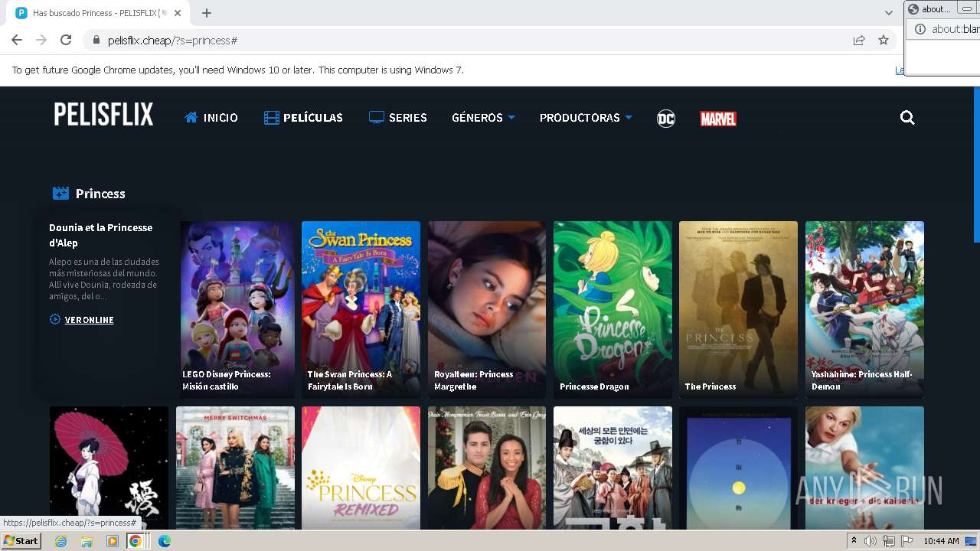Open the Disney Princess Remixed poster
The height and width of the screenshot is (551, 980).
[361, 468]
